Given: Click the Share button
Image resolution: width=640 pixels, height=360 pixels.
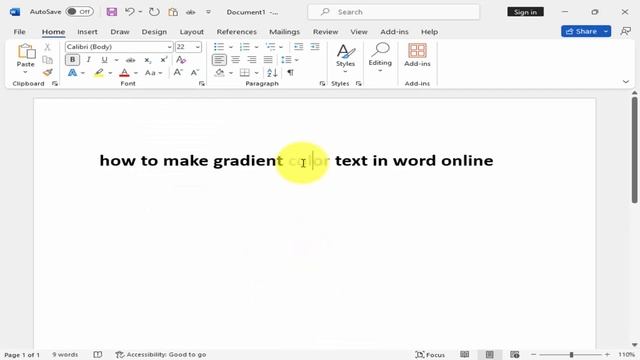Looking at the screenshot, I should [581, 31].
